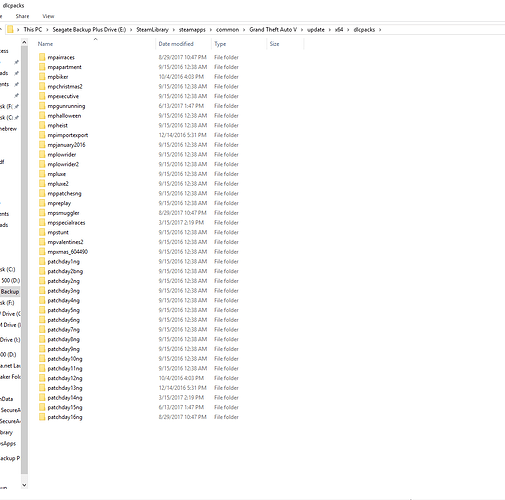Open the View ribbon tab
Viewport: 505px width, 500px height.
[x=48, y=16]
